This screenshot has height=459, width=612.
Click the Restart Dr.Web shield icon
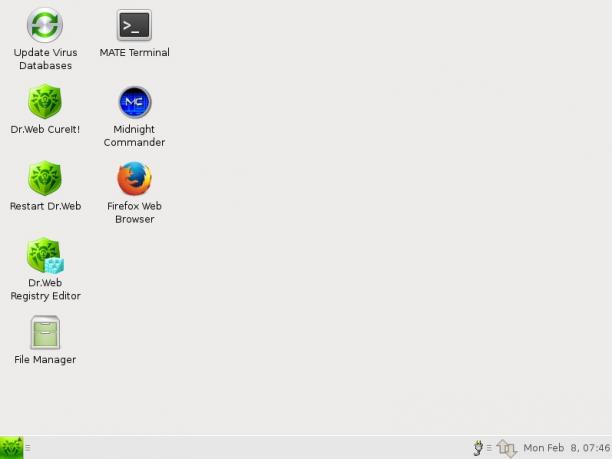[45, 178]
